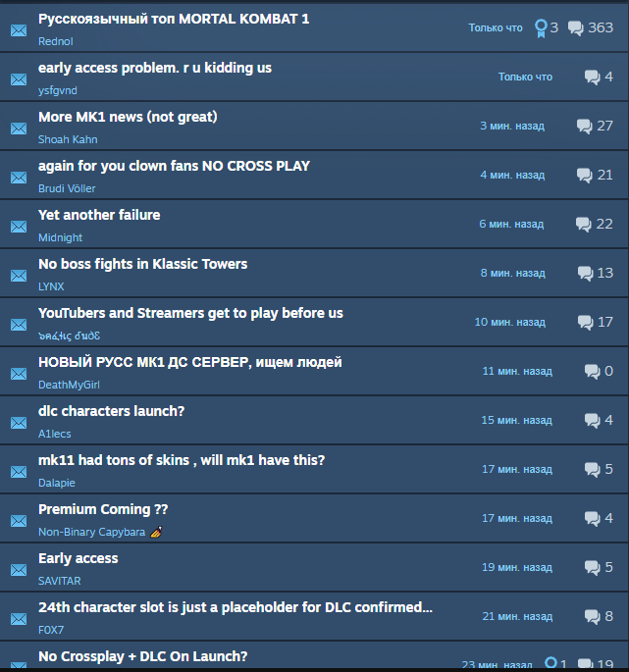This screenshot has width=629, height=672.
Task: Click reply bubble icon showing 363 comments
Action: [x=575, y=28]
